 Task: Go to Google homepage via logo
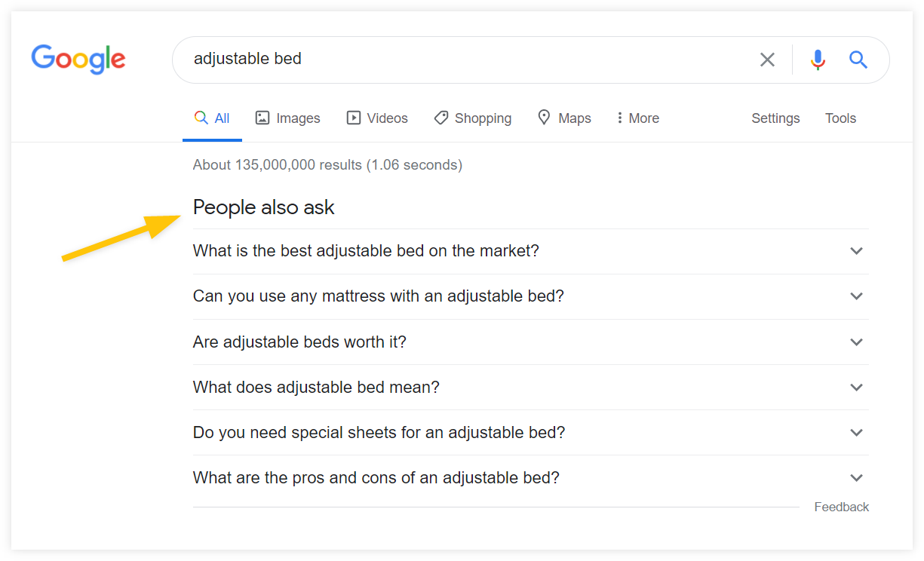pos(78,60)
